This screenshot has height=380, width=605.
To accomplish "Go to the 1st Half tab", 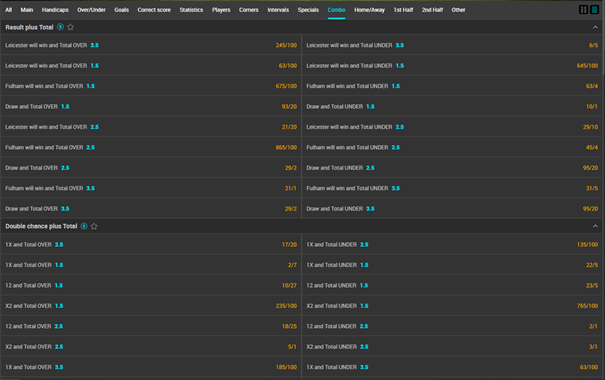I will point(403,10).
